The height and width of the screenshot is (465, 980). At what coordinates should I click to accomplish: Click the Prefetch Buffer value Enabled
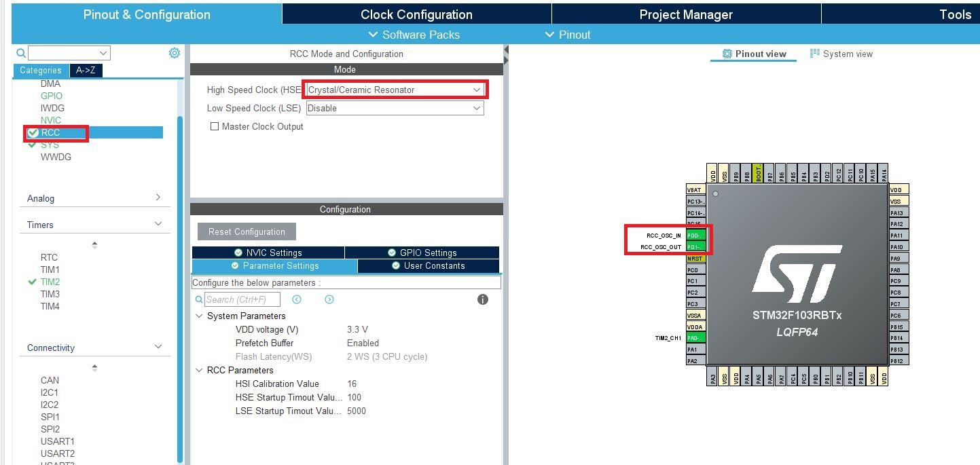363,343
